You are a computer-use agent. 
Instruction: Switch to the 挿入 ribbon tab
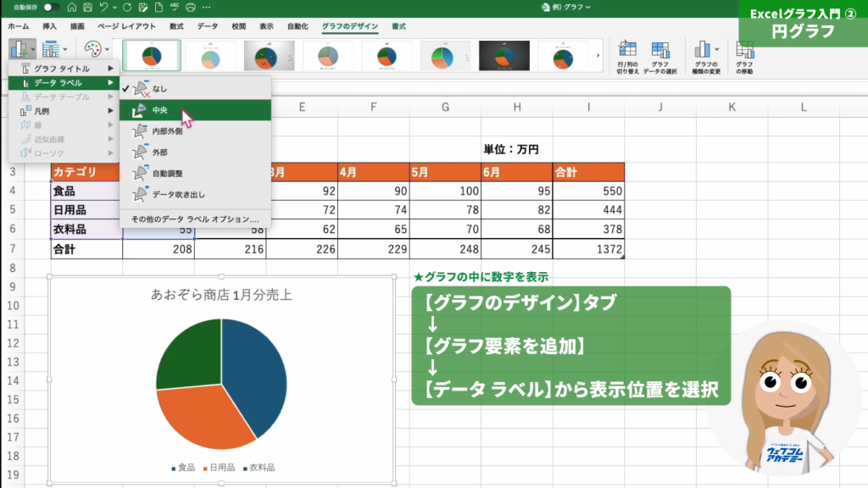coord(50,26)
